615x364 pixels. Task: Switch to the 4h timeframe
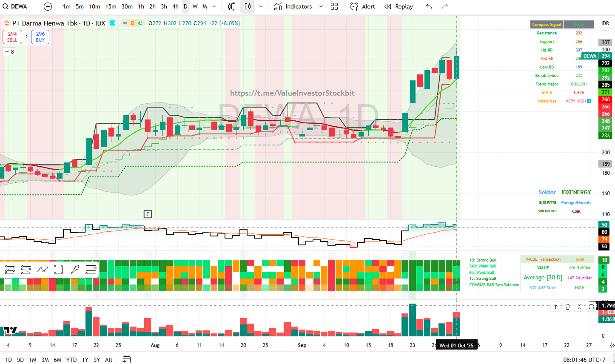175,6
